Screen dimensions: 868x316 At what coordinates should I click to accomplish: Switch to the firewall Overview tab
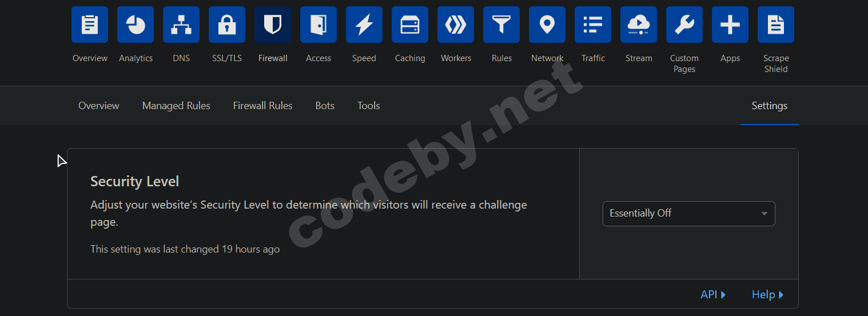pyautogui.click(x=99, y=106)
